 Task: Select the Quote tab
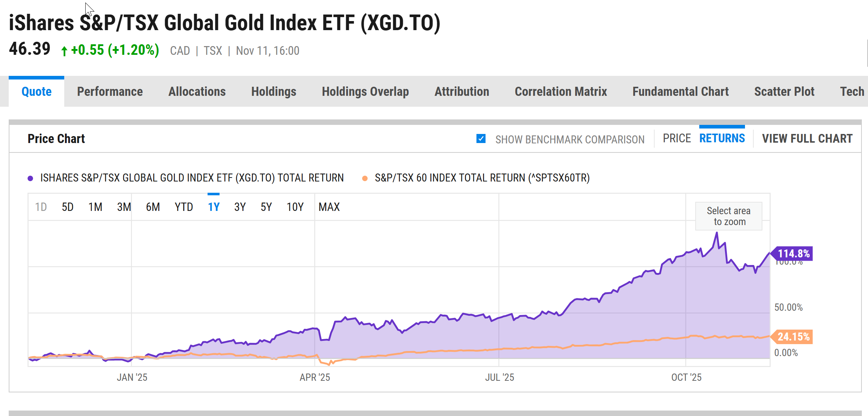point(36,91)
